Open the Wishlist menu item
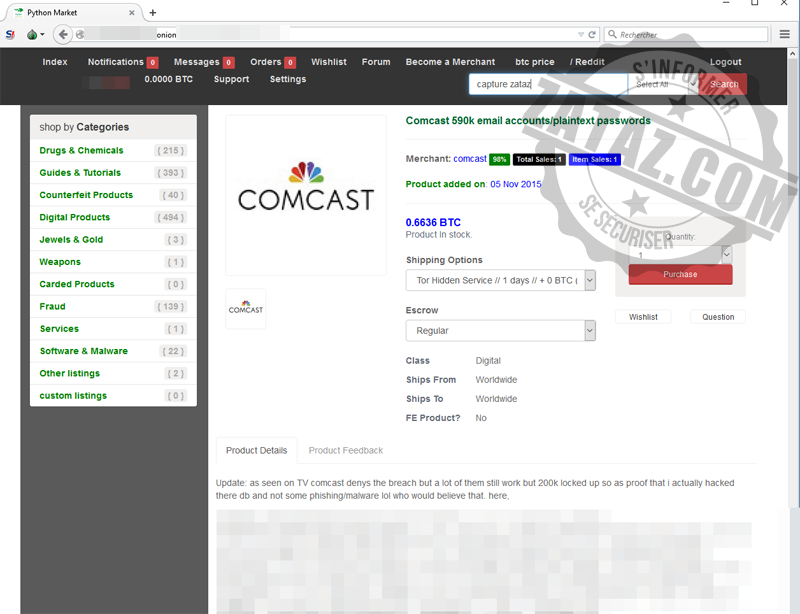800x614 pixels. 329,62
